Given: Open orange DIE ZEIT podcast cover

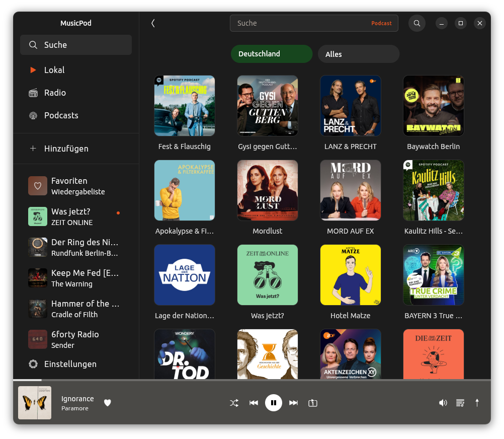Looking at the screenshot, I should [433, 354].
